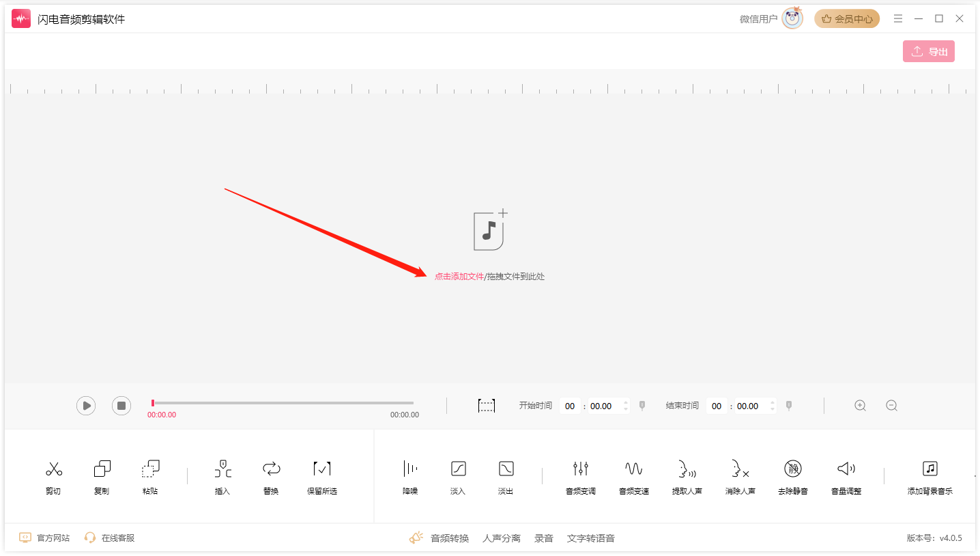The width and height of the screenshot is (980, 556).
Task: Click the start time seconds field
Action: click(x=605, y=406)
